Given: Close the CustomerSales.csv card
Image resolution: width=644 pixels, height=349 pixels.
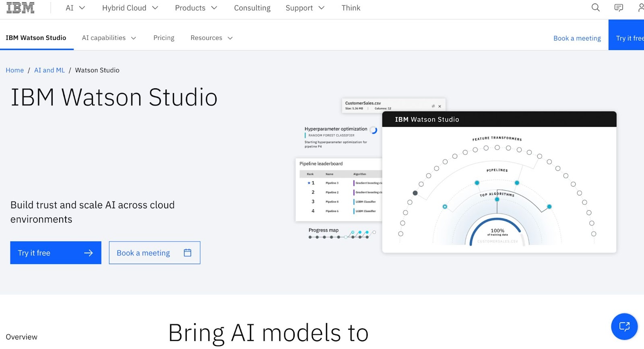Looking at the screenshot, I should point(440,106).
